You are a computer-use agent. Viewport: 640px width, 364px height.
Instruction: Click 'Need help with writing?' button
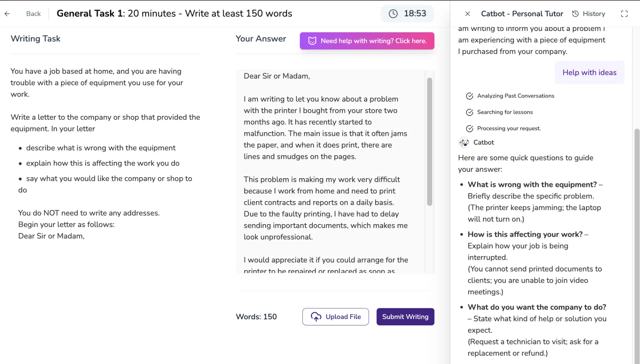tap(367, 41)
